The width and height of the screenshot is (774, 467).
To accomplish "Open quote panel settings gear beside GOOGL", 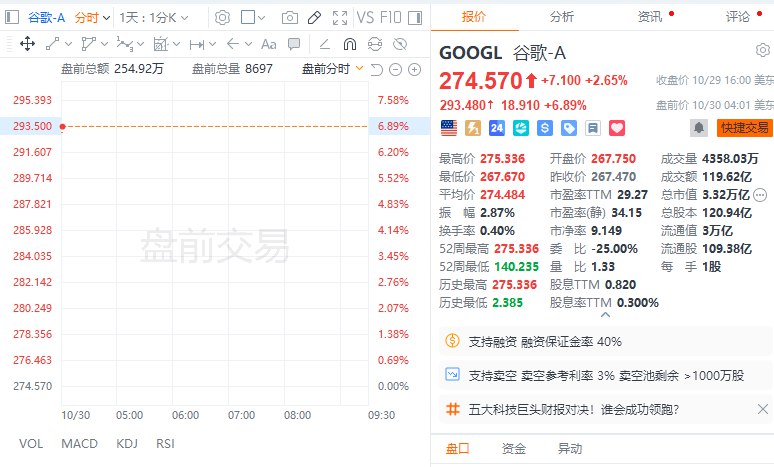I will [763, 50].
